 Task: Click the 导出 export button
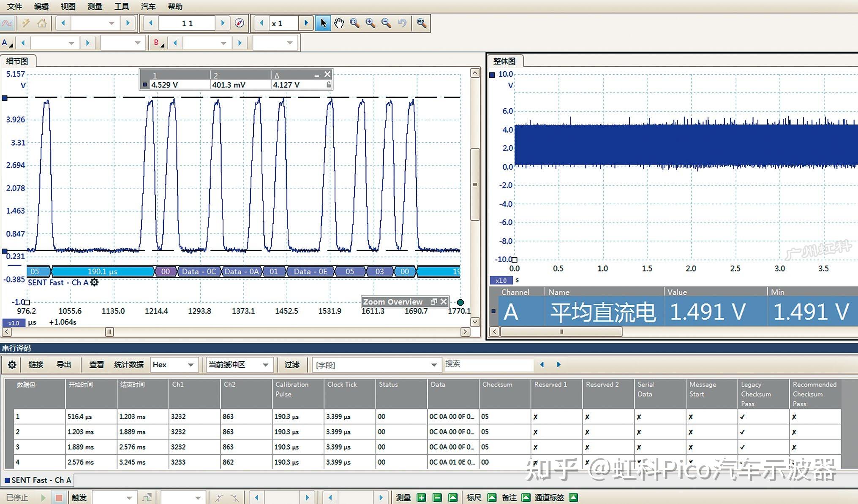click(x=64, y=365)
